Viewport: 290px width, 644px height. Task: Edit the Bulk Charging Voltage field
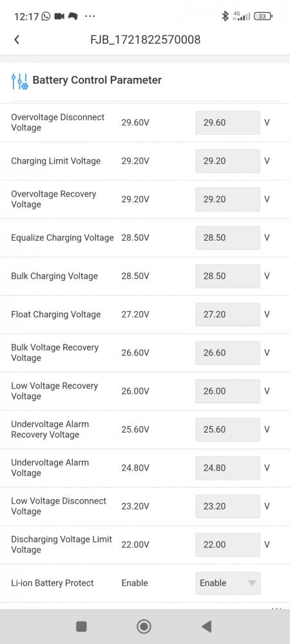click(227, 276)
